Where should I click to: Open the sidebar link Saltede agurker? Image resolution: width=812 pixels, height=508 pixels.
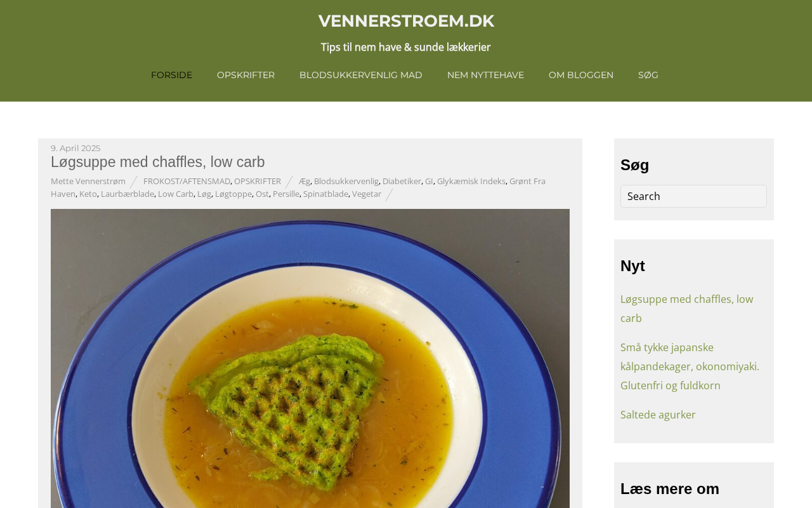pyautogui.click(x=658, y=415)
